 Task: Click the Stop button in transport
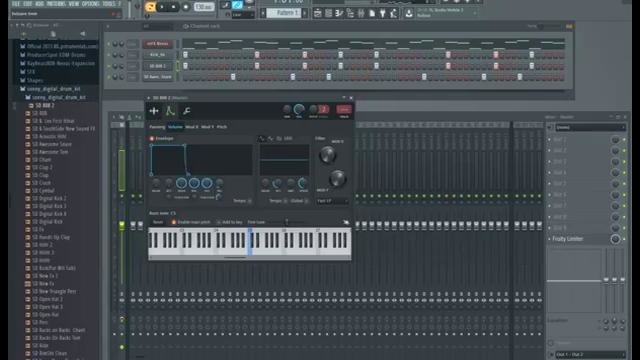pyautogui.click(x=173, y=7)
